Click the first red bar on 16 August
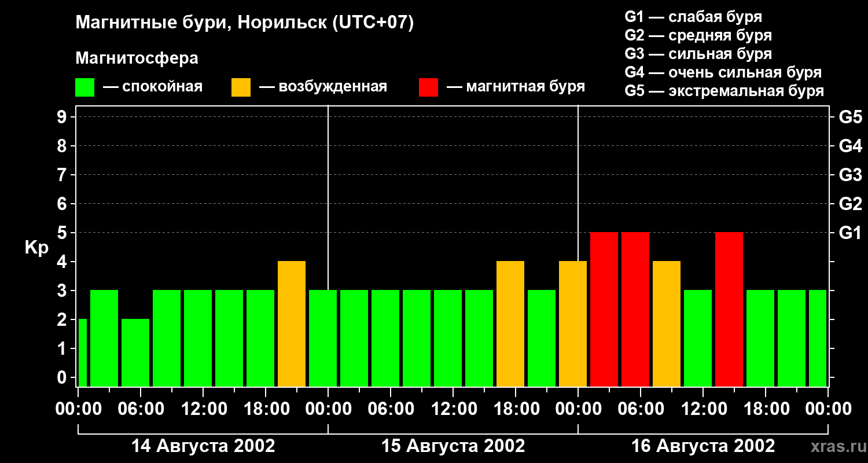Image resolution: width=868 pixels, height=463 pixels. [x=604, y=309]
